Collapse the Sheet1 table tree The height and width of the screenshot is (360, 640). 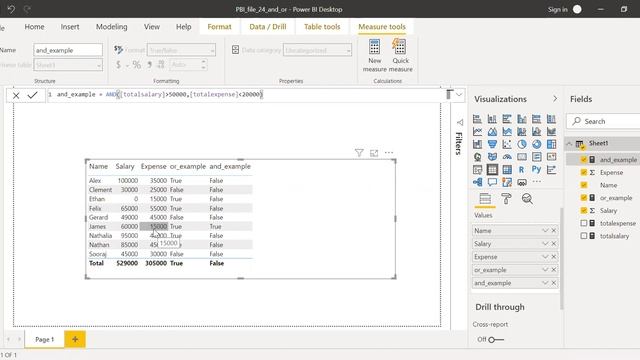point(569,143)
